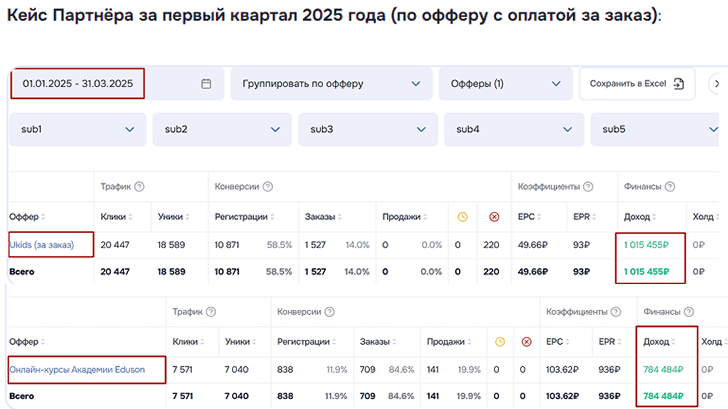Click uniques value 7 040 in Eduson row
The image size is (728, 409).
pos(236,370)
